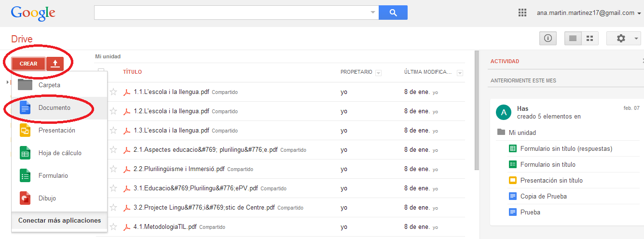Click the Google search input field
Image resolution: width=644 pixels, height=239 pixels.
click(232, 13)
